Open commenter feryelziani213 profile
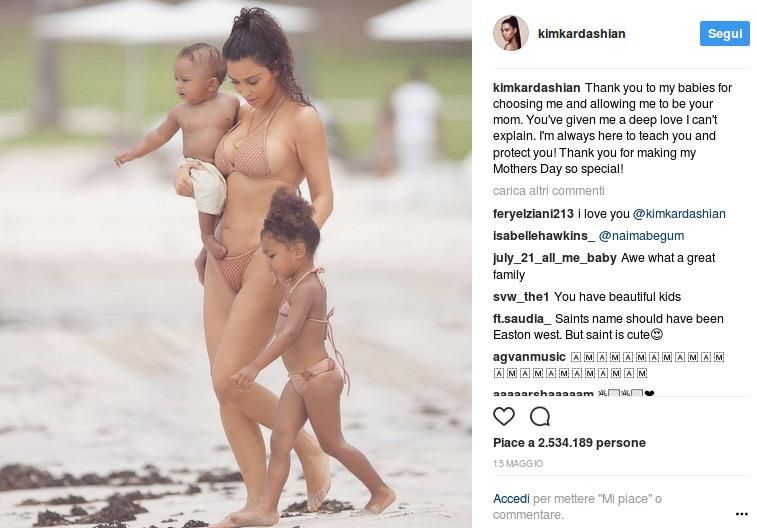Screen dimensions: 757x528 [533, 214]
